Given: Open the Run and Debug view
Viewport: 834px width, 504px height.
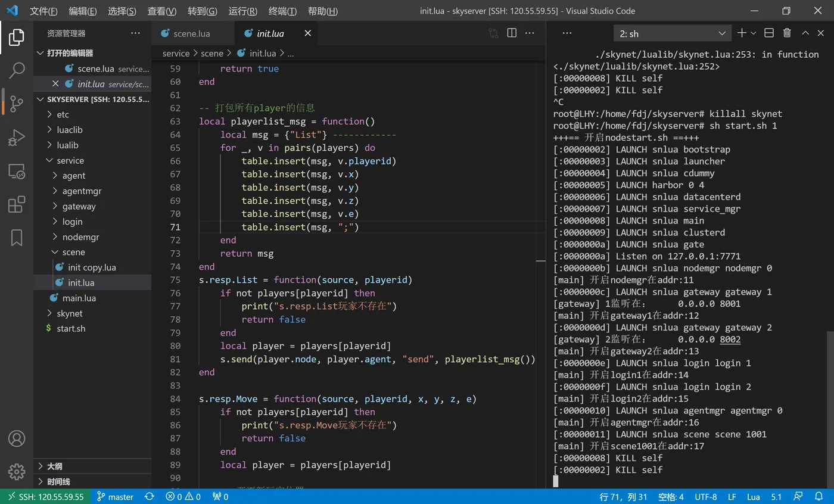Looking at the screenshot, I should click(17, 138).
